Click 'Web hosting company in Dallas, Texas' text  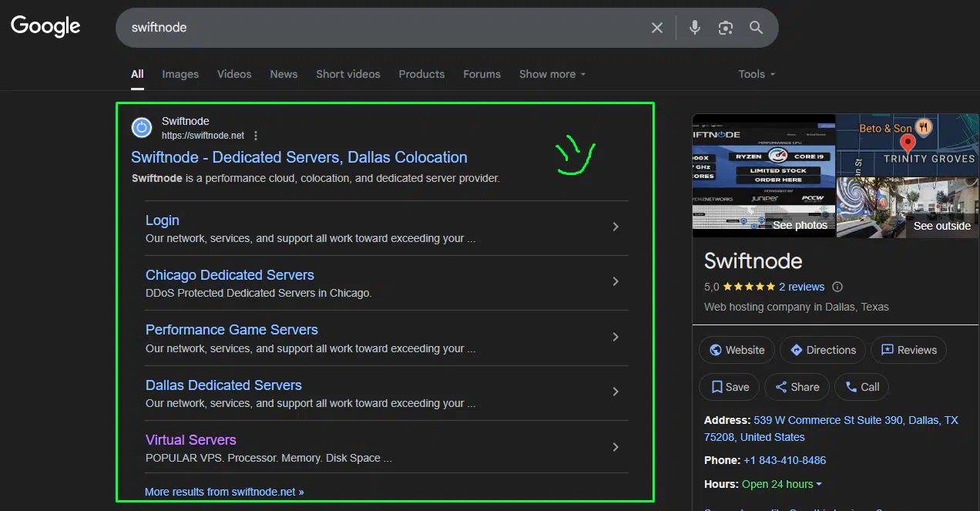pos(797,307)
